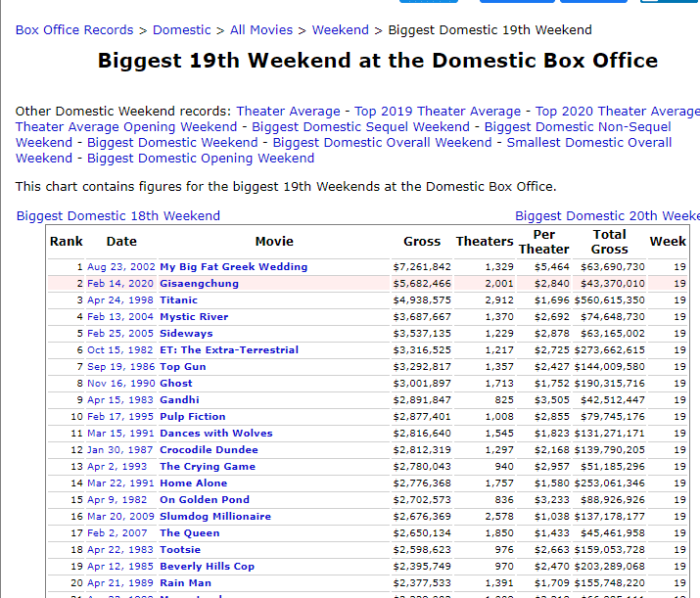Click the Titanic movie title

(x=179, y=300)
